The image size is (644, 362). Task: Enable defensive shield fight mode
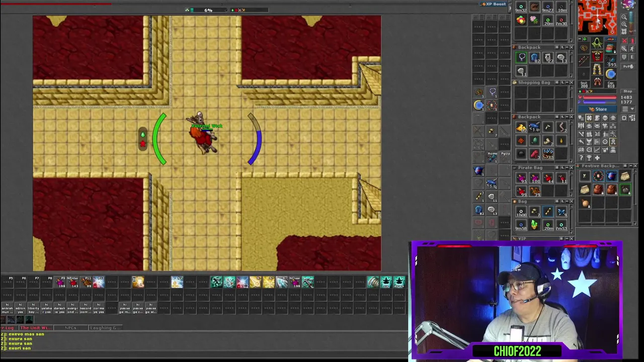(624, 57)
